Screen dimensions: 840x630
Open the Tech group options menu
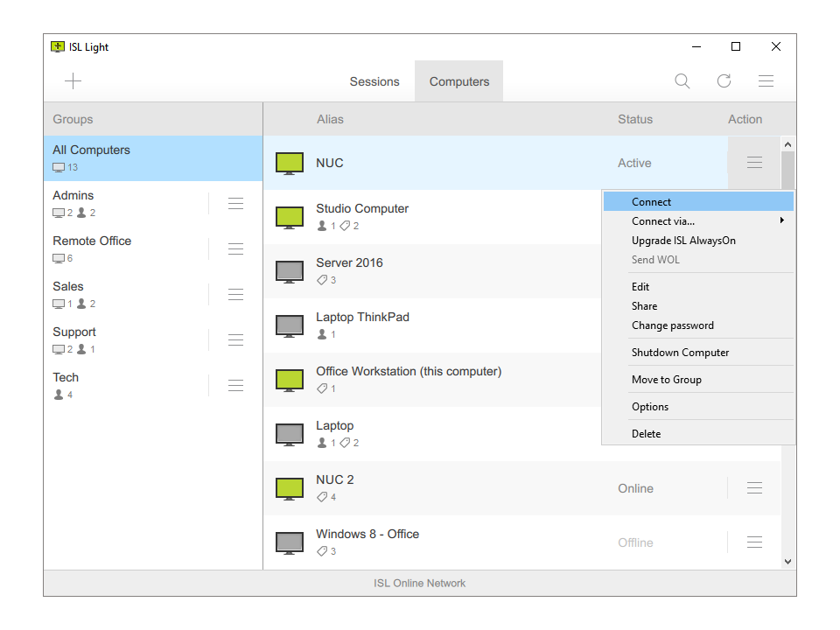pyautogui.click(x=235, y=385)
